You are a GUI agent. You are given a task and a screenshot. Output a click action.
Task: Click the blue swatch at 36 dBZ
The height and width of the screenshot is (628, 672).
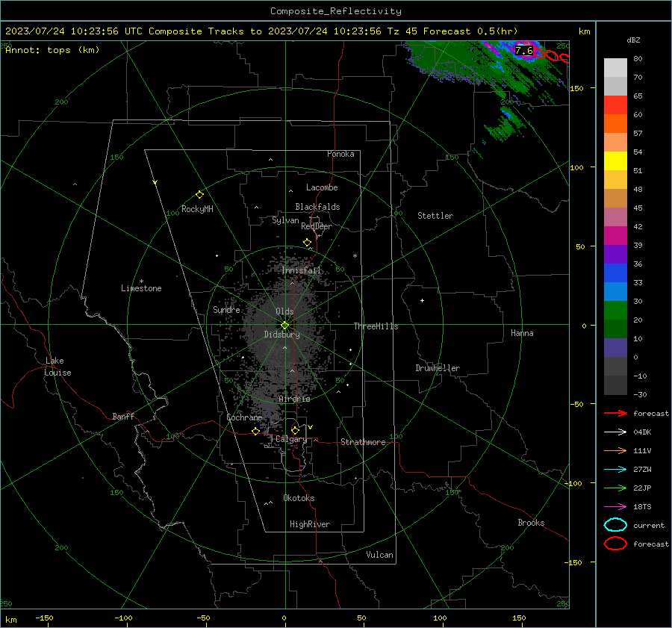coord(615,273)
